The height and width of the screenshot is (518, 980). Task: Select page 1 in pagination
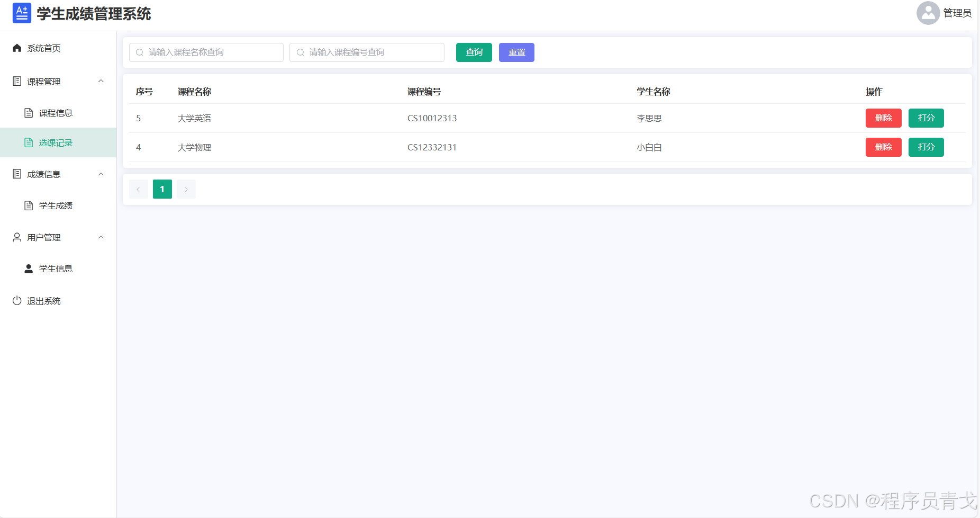(162, 189)
